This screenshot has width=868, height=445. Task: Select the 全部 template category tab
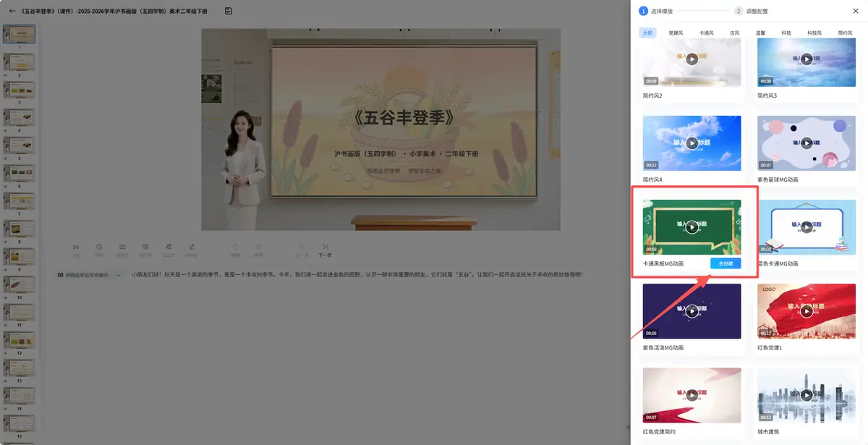coord(647,33)
